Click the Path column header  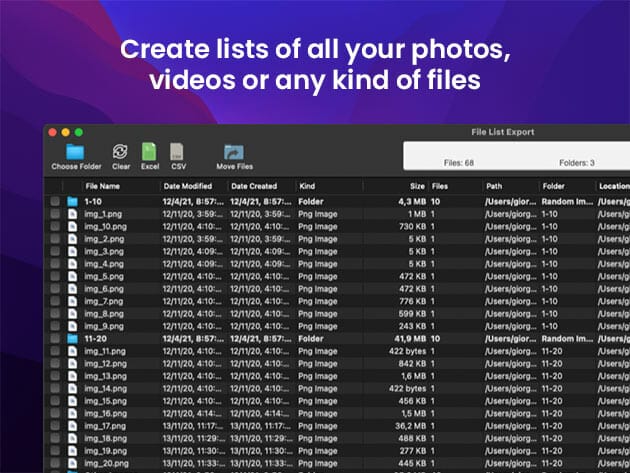(x=494, y=186)
